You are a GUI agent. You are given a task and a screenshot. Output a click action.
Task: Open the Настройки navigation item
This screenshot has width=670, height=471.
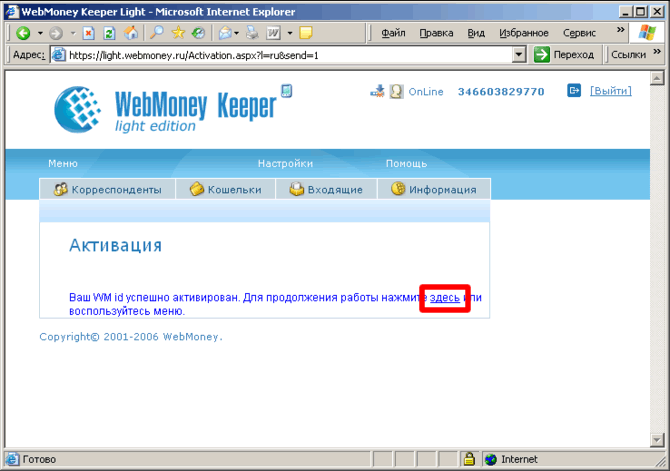tap(285, 163)
